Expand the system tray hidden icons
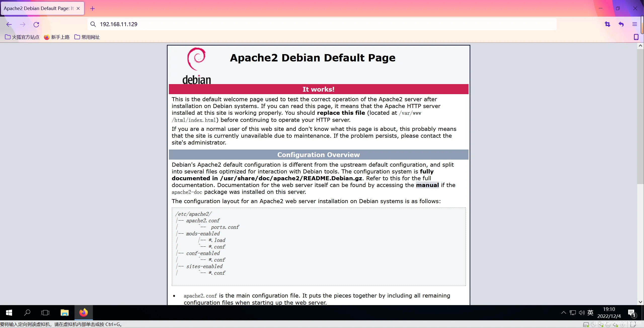This screenshot has height=328, width=644. [x=563, y=313]
